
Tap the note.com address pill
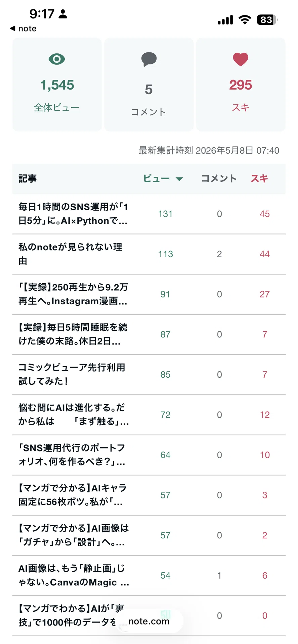(x=149, y=621)
